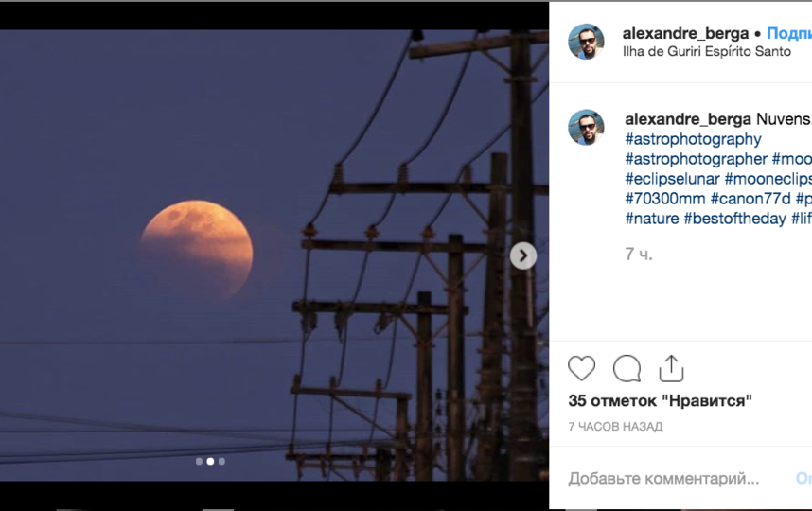Click the comment speech bubble icon
Image resolution: width=812 pixels, height=511 pixels.
point(627,368)
